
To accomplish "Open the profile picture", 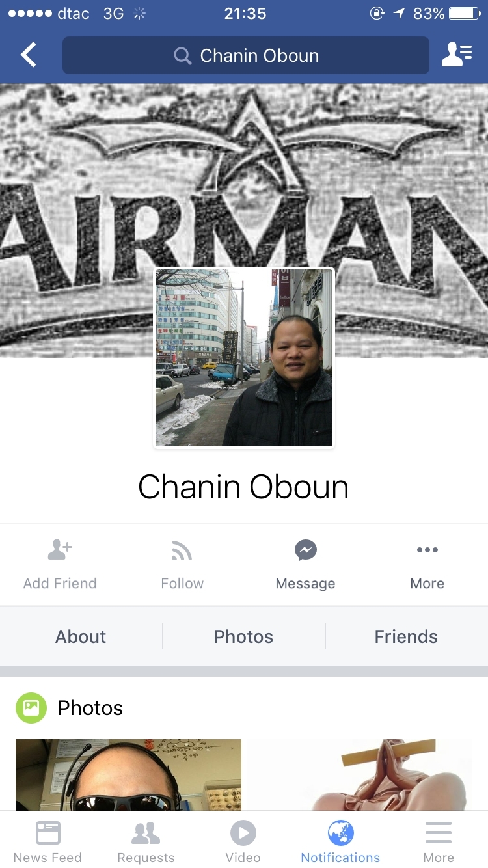I will (x=244, y=358).
